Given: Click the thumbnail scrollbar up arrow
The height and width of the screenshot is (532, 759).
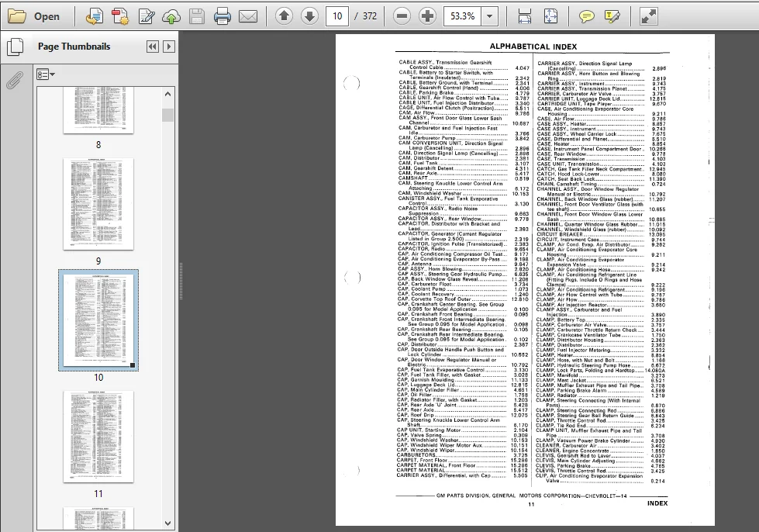Looking at the screenshot, I should pyautogui.click(x=168, y=94).
